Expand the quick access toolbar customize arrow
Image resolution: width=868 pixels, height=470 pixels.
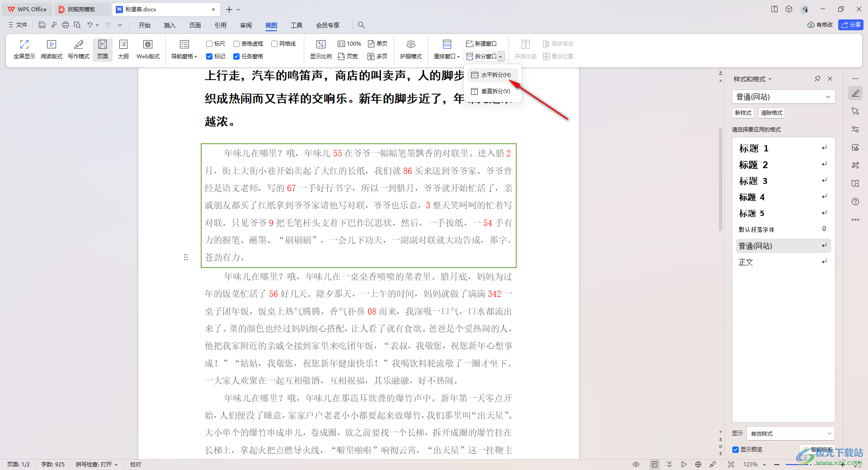point(120,25)
